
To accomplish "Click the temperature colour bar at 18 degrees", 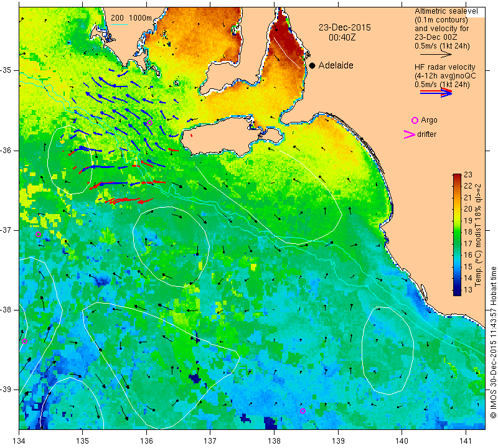I will (x=457, y=232).
